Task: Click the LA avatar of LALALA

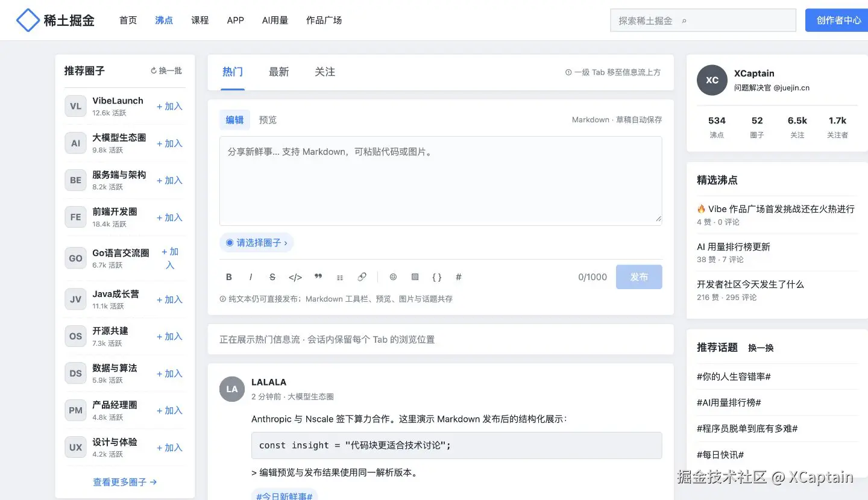Action: point(232,389)
